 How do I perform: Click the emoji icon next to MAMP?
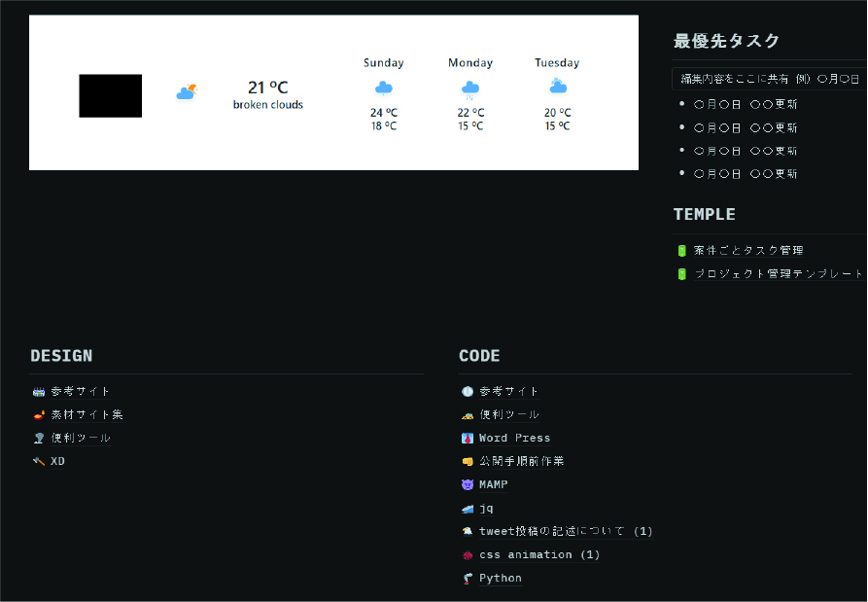coord(468,484)
